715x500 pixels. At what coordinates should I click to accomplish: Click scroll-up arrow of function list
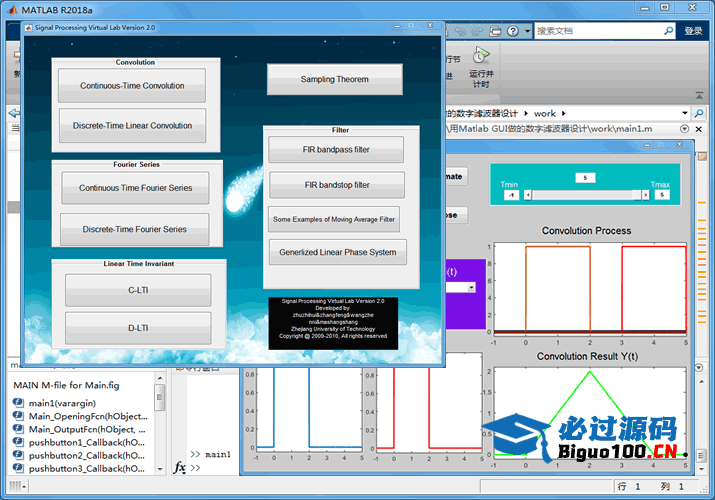coord(160,378)
